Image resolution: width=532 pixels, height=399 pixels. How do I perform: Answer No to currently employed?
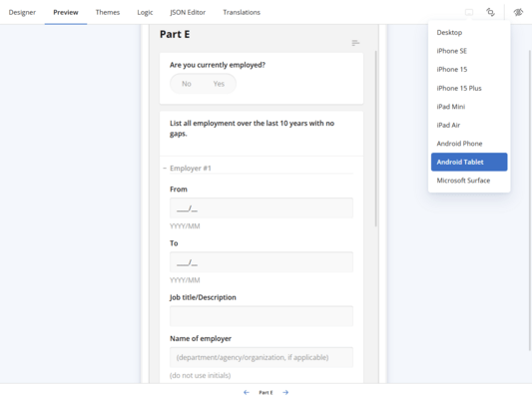(187, 84)
